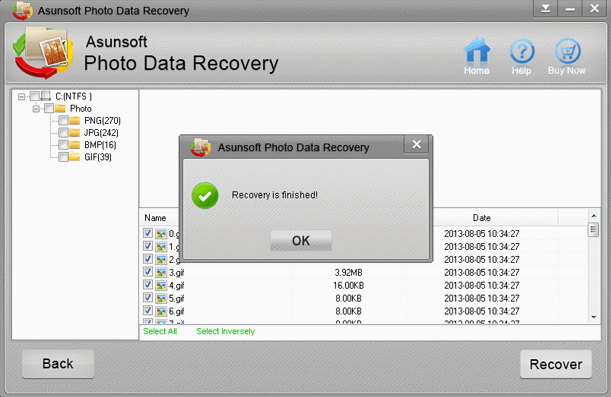
Task: Uncheck the 3.gif file checkbox
Action: (148, 272)
